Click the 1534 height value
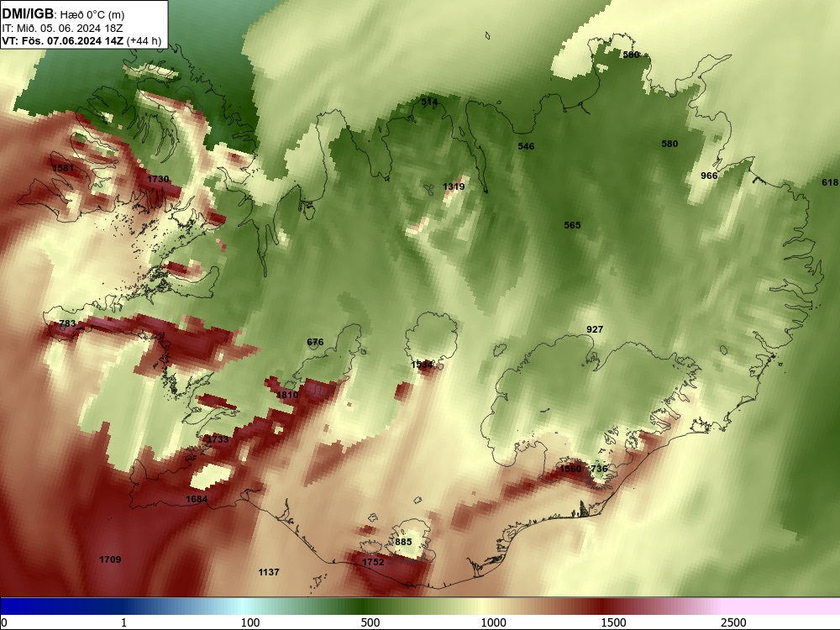 click(422, 365)
